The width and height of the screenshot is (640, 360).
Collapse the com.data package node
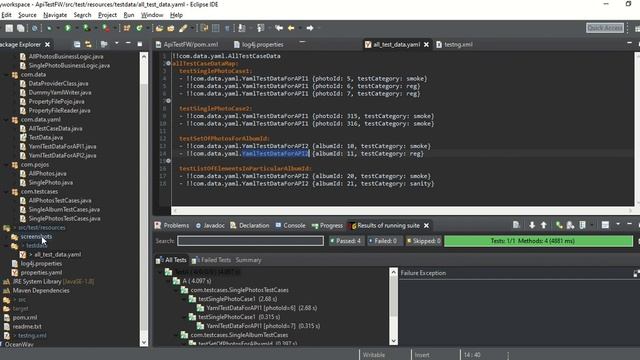[6, 75]
